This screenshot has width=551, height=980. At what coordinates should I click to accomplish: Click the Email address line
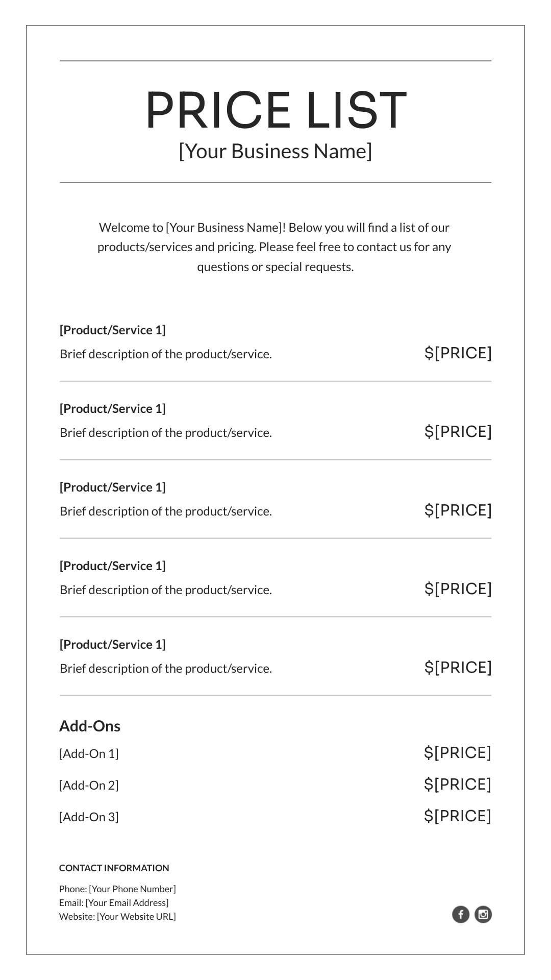pyautogui.click(x=114, y=902)
